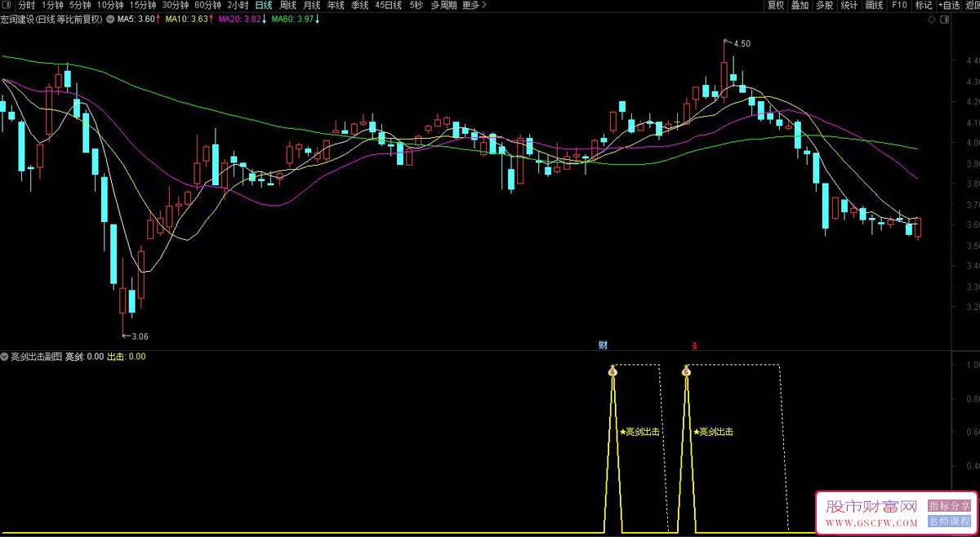Click the 标记 mark button

point(924,5)
